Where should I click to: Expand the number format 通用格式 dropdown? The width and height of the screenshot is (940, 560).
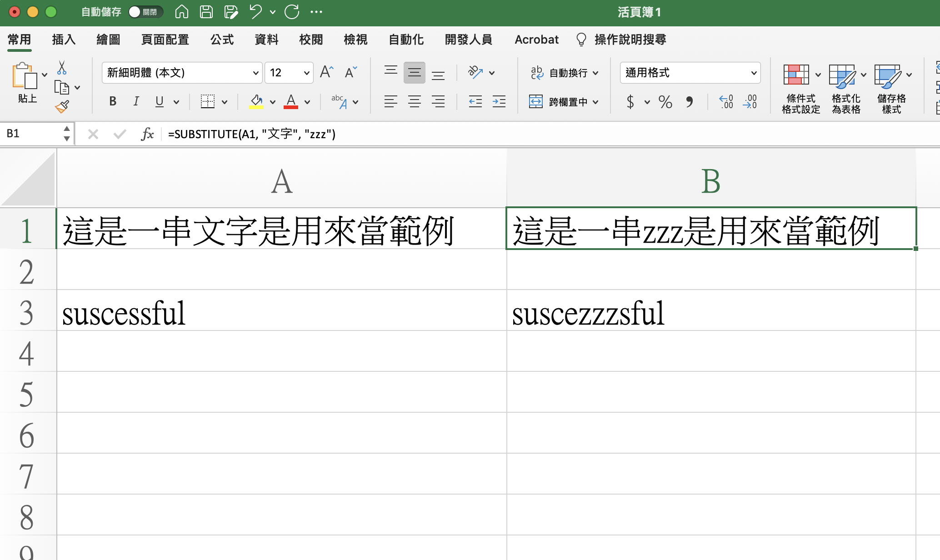pos(753,73)
